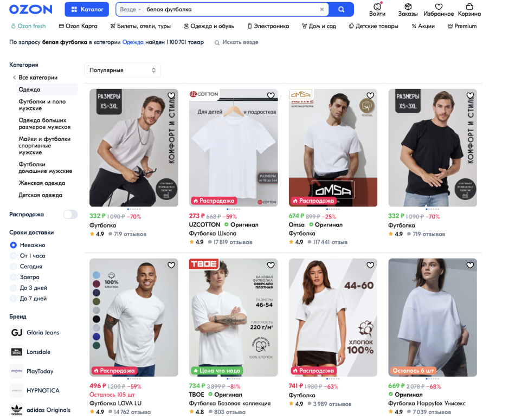Open 117 441 отзыв reviews of Omsa

pyautogui.click(x=327, y=242)
